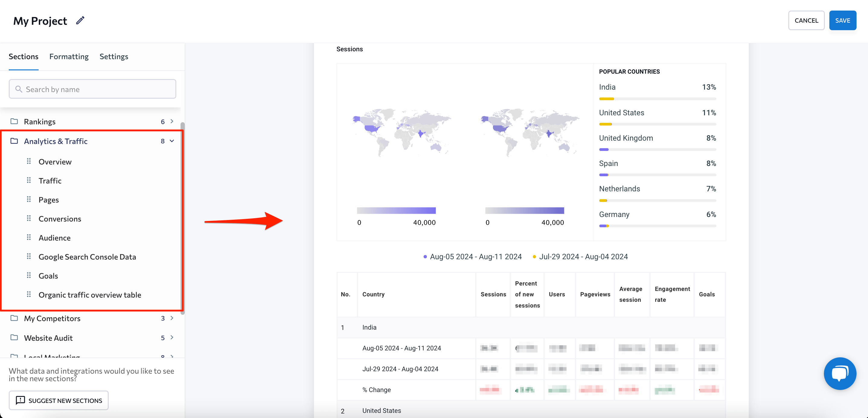Screen dimensions: 868x418
Task: Click the drag handle icon next to Goals
Action: coord(29,276)
